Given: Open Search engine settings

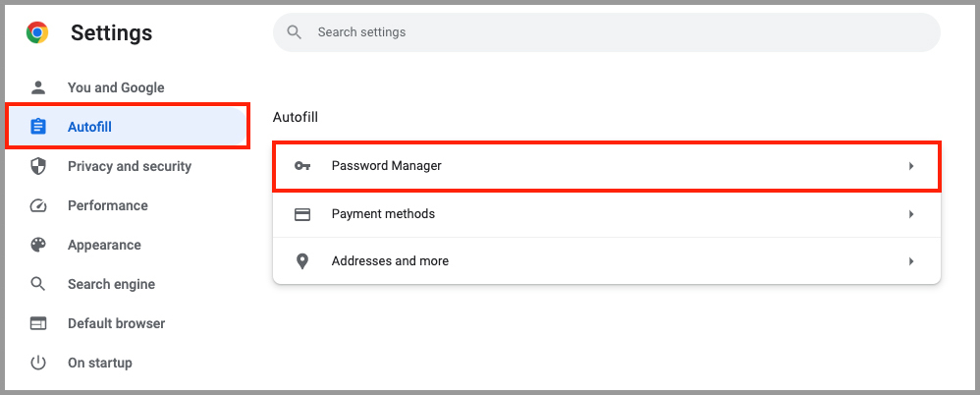Looking at the screenshot, I should click(111, 284).
